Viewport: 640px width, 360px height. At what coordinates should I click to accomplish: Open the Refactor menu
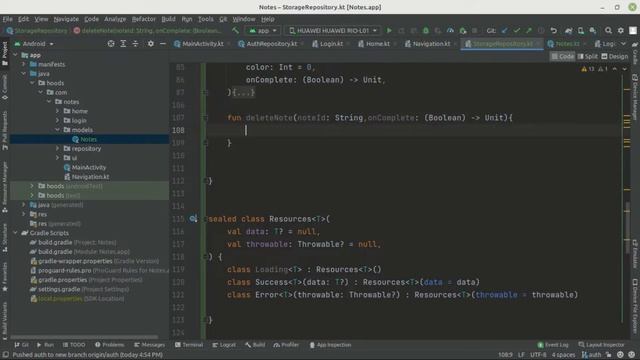pyautogui.click(x=143, y=19)
